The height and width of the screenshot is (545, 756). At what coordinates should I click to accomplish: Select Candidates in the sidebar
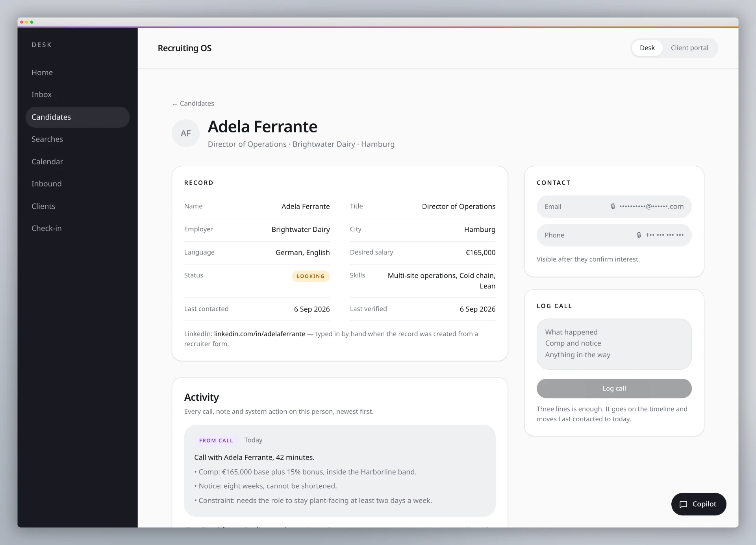(78, 117)
